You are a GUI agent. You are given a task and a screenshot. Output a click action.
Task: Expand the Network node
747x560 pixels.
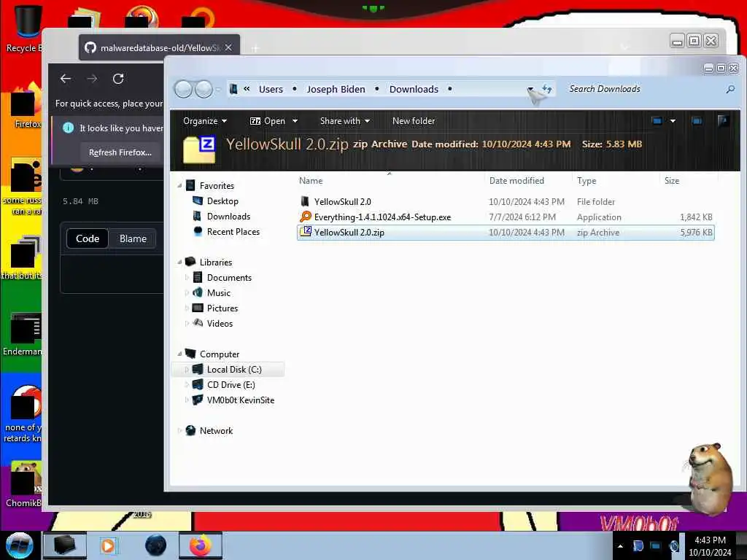tap(179, 430)
